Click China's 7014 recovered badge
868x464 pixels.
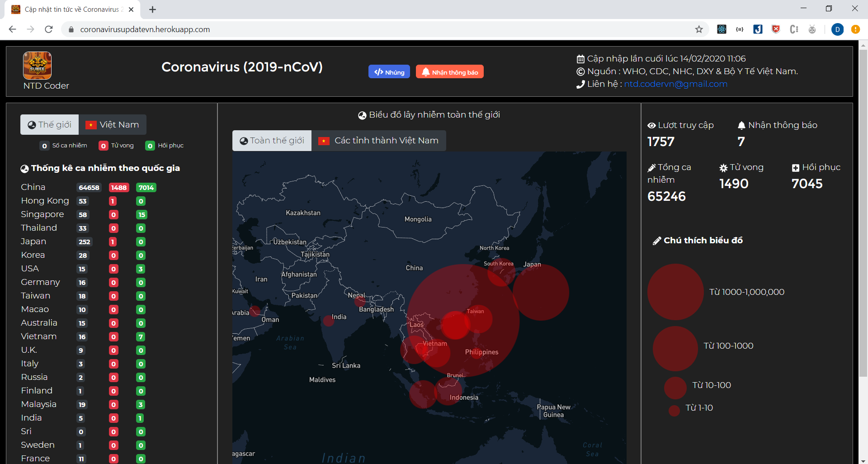pyautogui.click(x=146, y=188)
